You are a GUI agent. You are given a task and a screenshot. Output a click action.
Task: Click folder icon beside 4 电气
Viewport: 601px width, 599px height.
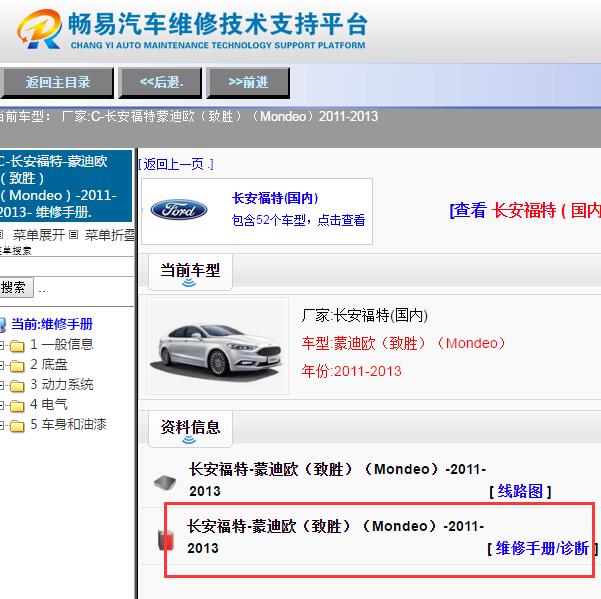pyautogui.click(x=17, y=405)
